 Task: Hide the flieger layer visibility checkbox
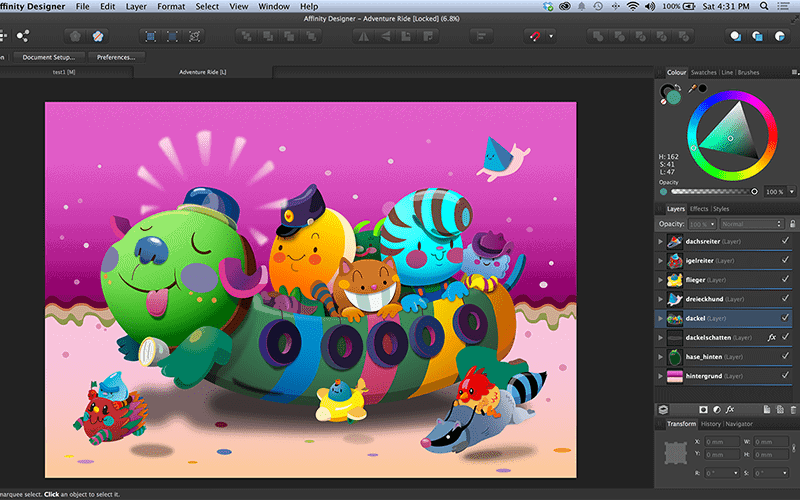[785, 279]
